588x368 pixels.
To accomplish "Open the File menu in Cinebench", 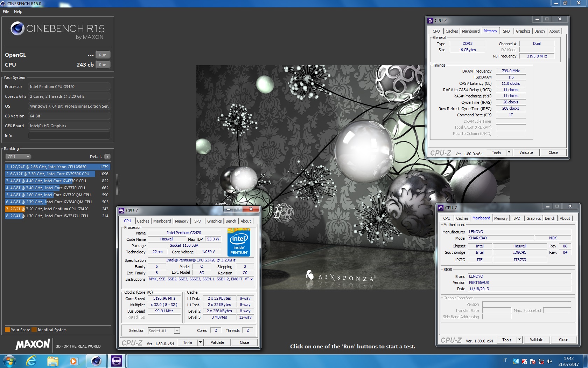I will (6, 12).
